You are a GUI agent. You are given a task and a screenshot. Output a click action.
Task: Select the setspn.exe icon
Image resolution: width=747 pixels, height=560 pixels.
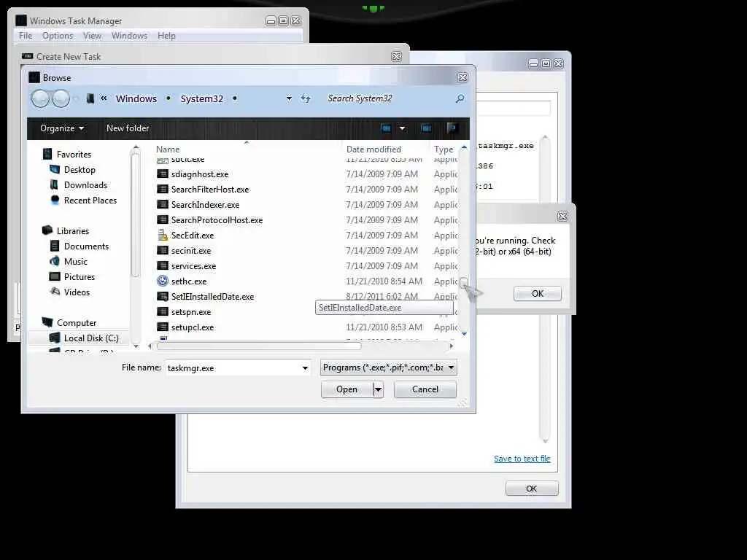[163, 312]
